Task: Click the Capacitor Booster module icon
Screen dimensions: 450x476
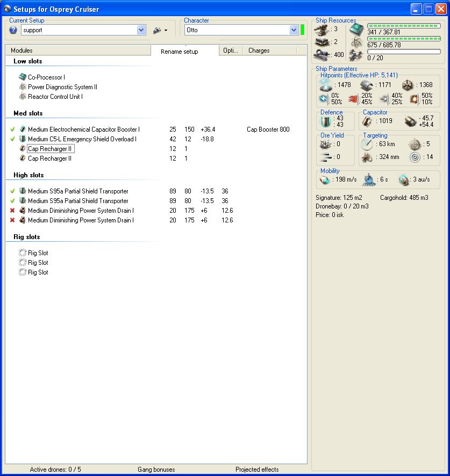Action: point(23,129)
